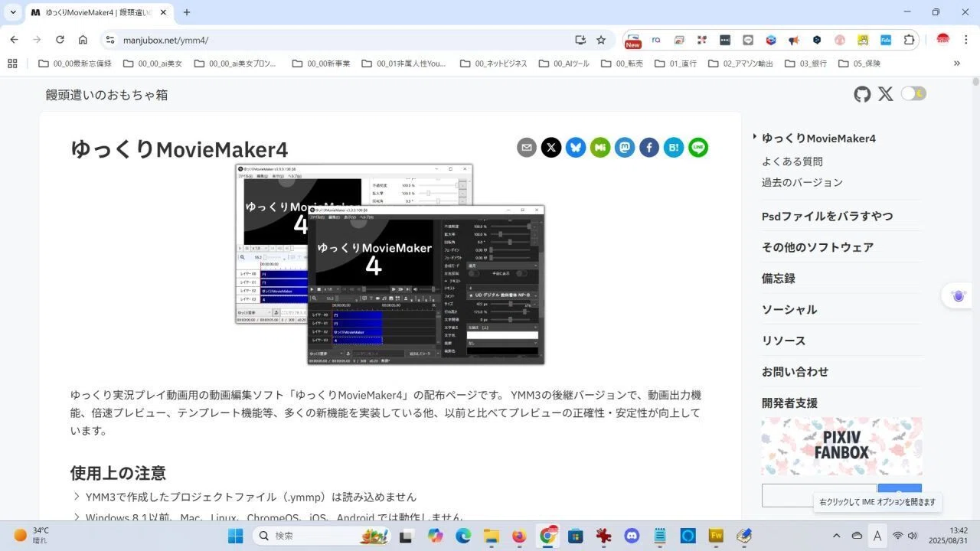Click the megaphone extension icon
The height and width of the screenshot is (551, 980).
pos(794,40)
